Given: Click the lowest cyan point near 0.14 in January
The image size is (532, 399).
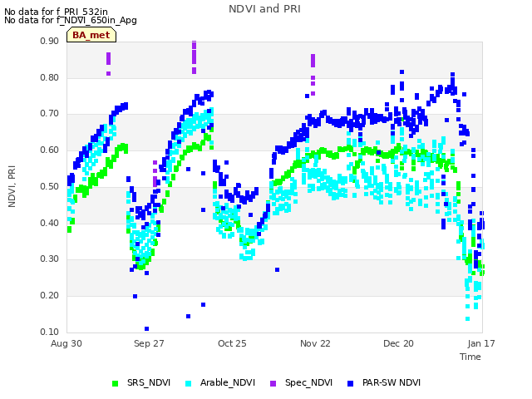Looking at the screenshot, I should [467, 319].
